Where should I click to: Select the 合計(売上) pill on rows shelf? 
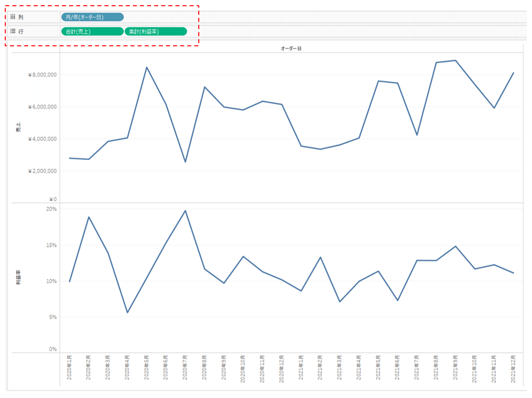(92, 31)
